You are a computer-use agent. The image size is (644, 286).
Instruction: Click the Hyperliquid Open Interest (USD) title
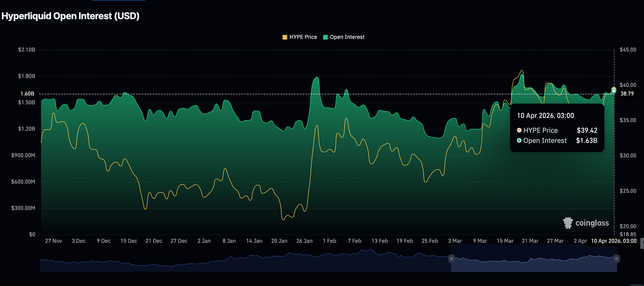click(x=70, y=16)
